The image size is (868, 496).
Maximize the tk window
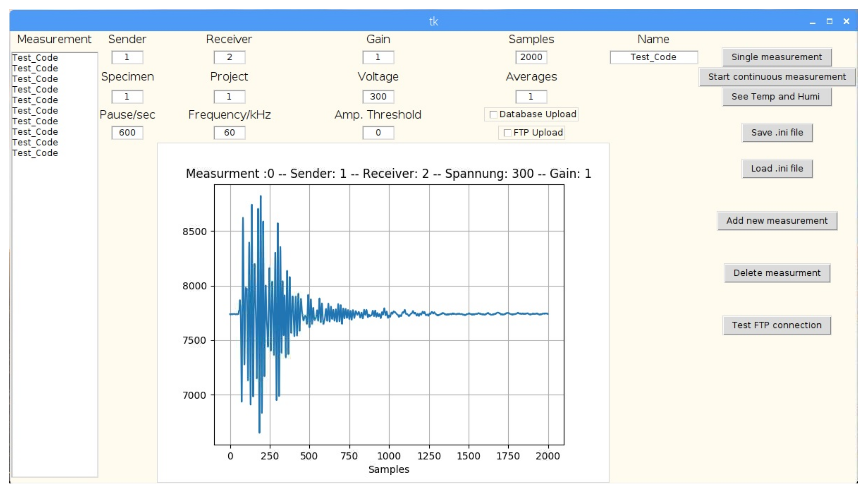point(829,22)
